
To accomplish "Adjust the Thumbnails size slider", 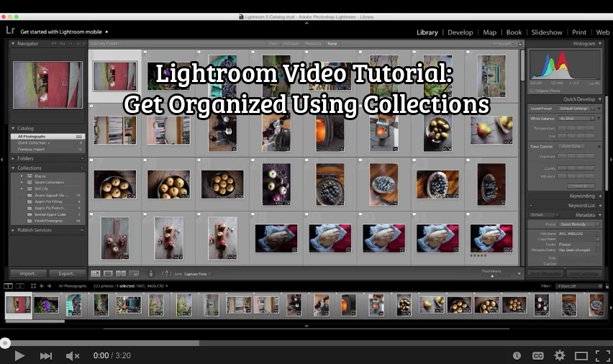I will tap(492, 276).
